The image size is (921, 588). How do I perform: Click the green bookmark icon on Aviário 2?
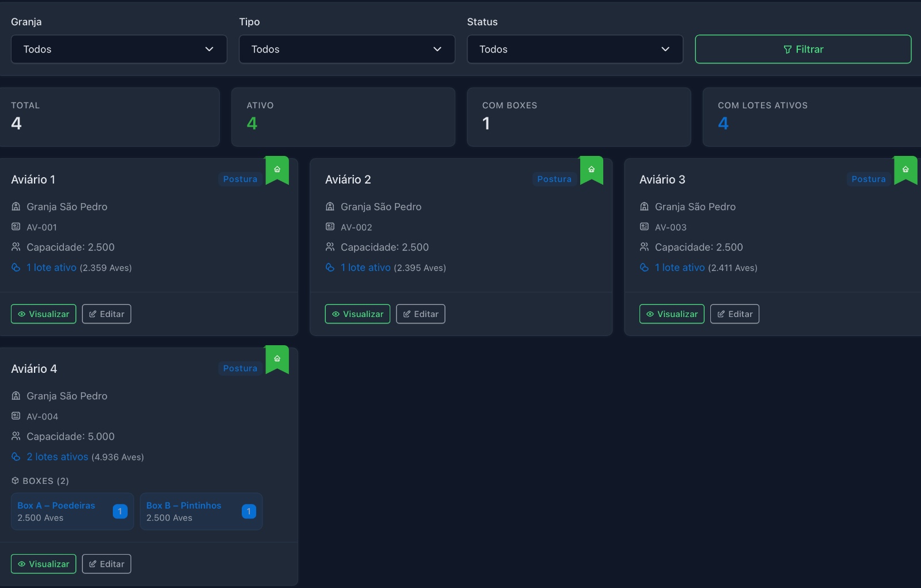591,170
